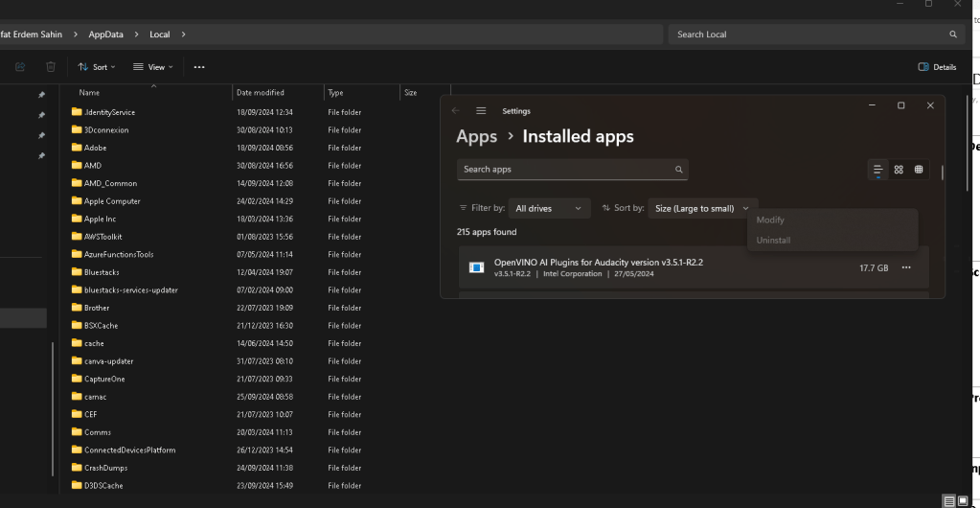The image size is (980, 508).
Task: Click the Settings window vertical scrollbar
Action: [x=942, y=173]
